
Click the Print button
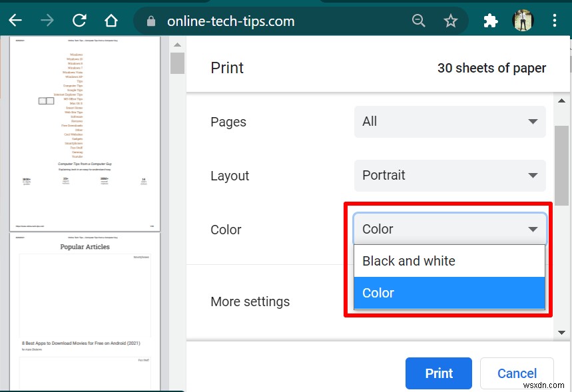tap(438, 373)
